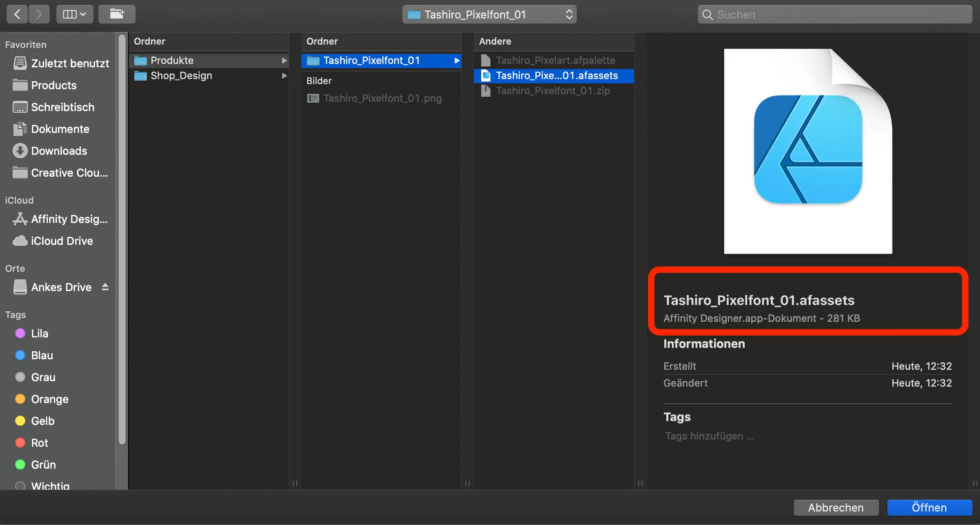The width and height of the screenshot is (980, 525).
Task: Eject Ankes Drive
Action: [x=105, y=287]
